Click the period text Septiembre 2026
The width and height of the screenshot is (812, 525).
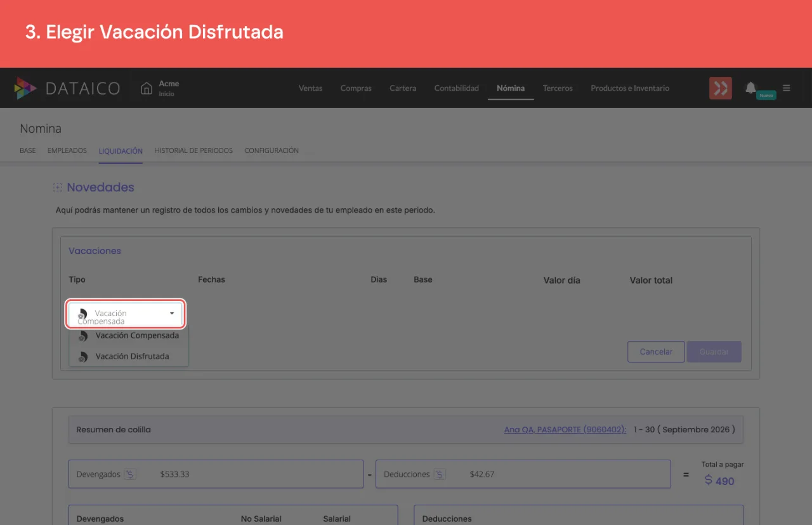(697, 430)
